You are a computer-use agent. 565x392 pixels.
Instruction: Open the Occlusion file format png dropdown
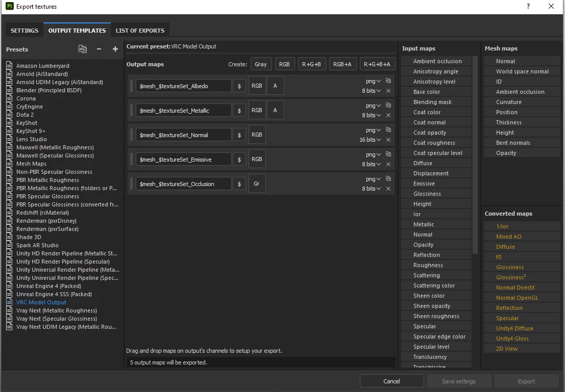point(373,179)
